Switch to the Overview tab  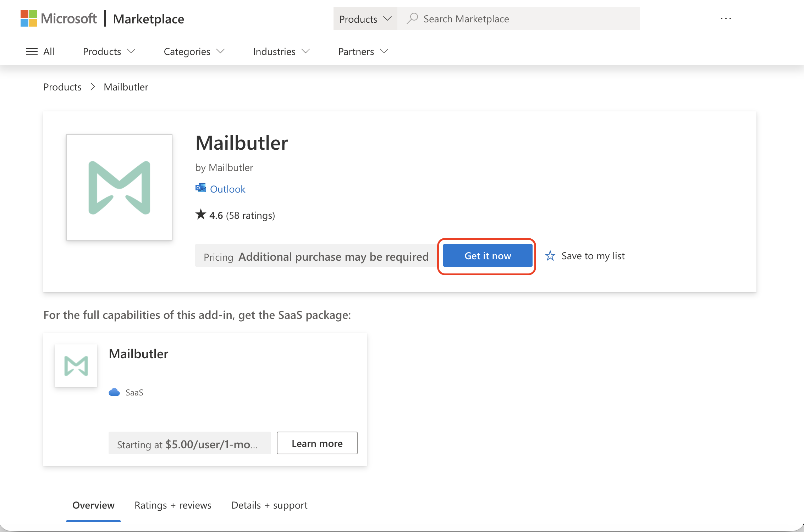[93, 505]
